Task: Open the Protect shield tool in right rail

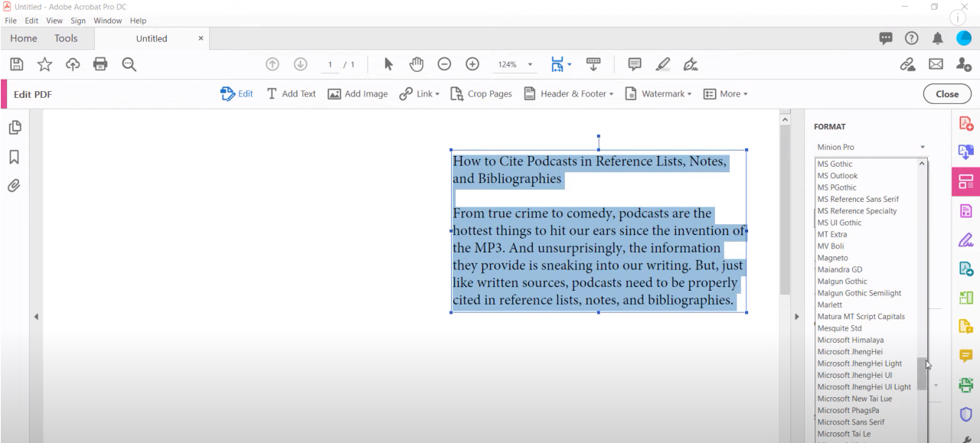Action: pyautogui.click(x=966, y=414)
